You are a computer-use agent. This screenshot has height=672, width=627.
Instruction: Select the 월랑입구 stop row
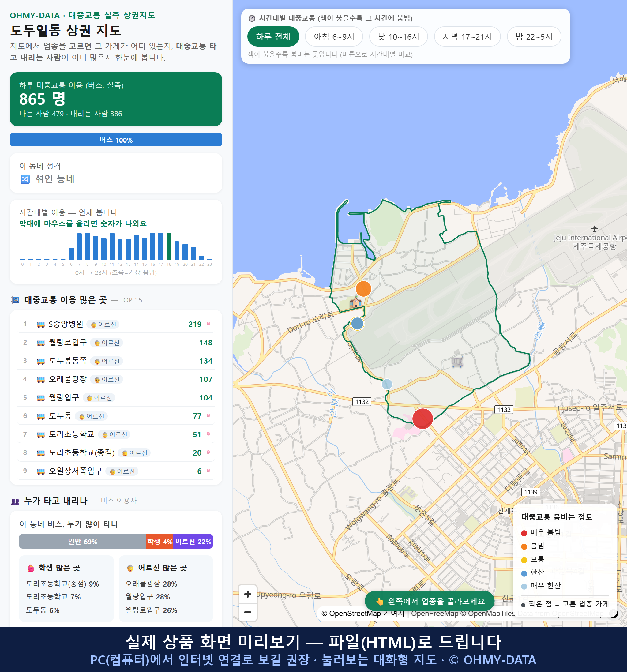point(116,398)
